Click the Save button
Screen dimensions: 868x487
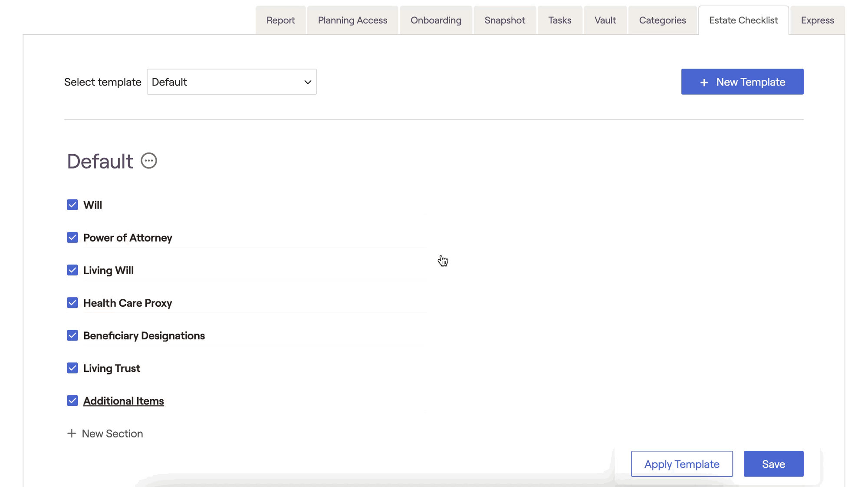click(x=773, y=464)
